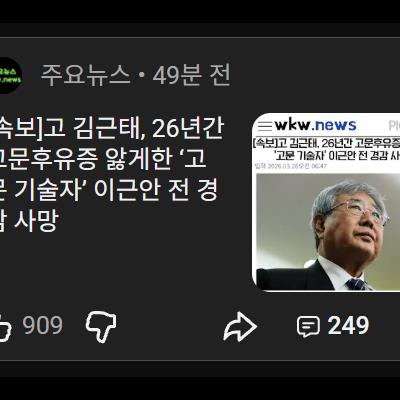This screenshot has width=400, height=400.
Task: Click the 909 like count
Action: pyautogui.click(x=43, y=326)
